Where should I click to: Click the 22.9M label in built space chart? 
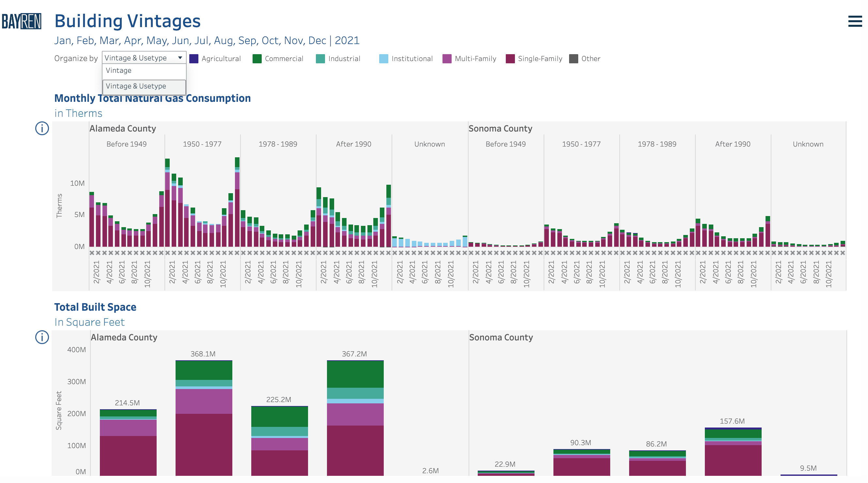point(505,464)
